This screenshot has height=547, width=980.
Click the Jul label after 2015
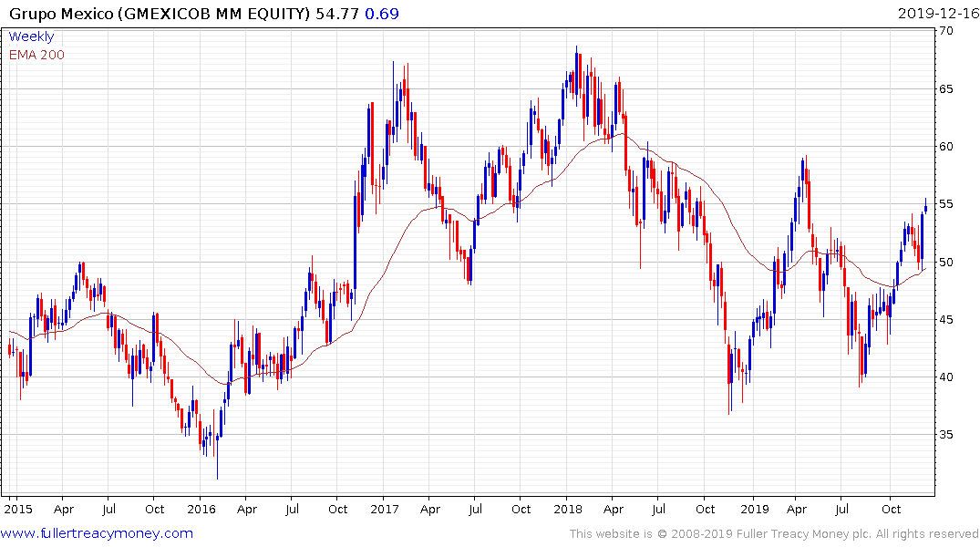click(108, 509)
